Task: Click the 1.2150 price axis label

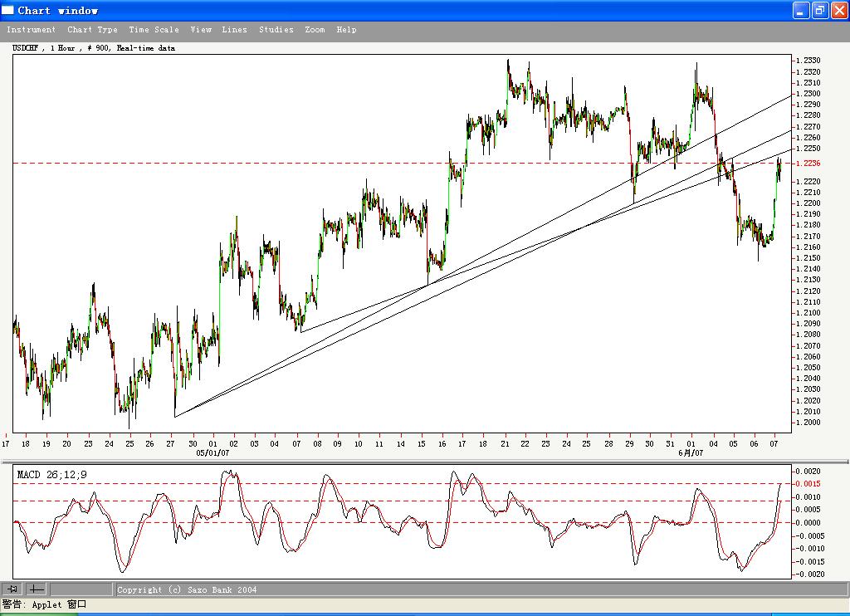Action: (808, 257)
